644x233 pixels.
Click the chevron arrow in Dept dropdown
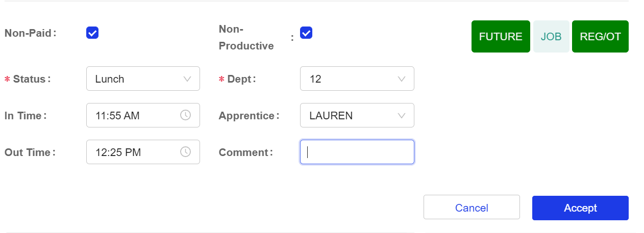pyautogui.click(x=401, y=79)
